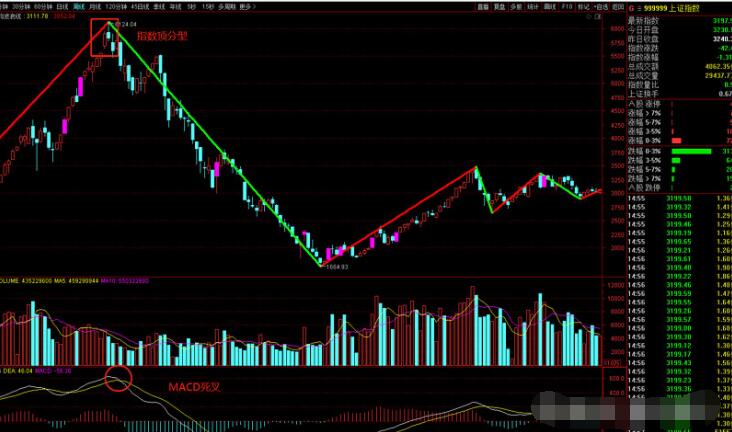Click the circled MACD死叉 crossover marker

[118, 378]
